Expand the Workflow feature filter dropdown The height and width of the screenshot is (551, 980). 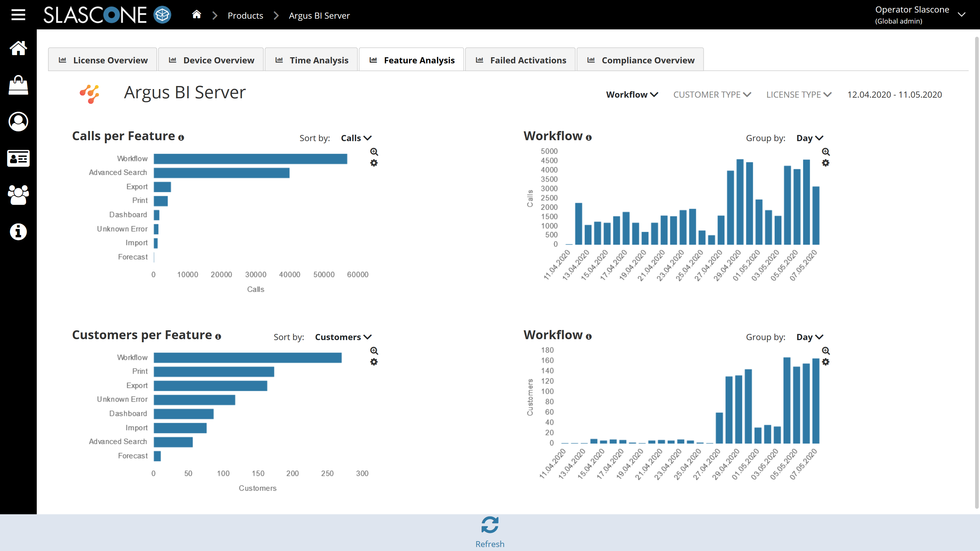pyautogui.click(x=631, y=95)
